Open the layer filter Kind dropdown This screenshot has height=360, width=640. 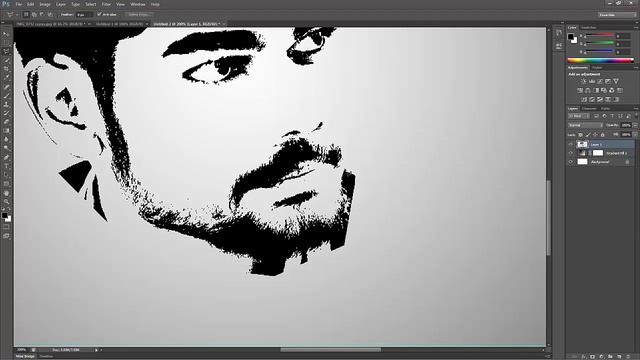tap(580, 116)
